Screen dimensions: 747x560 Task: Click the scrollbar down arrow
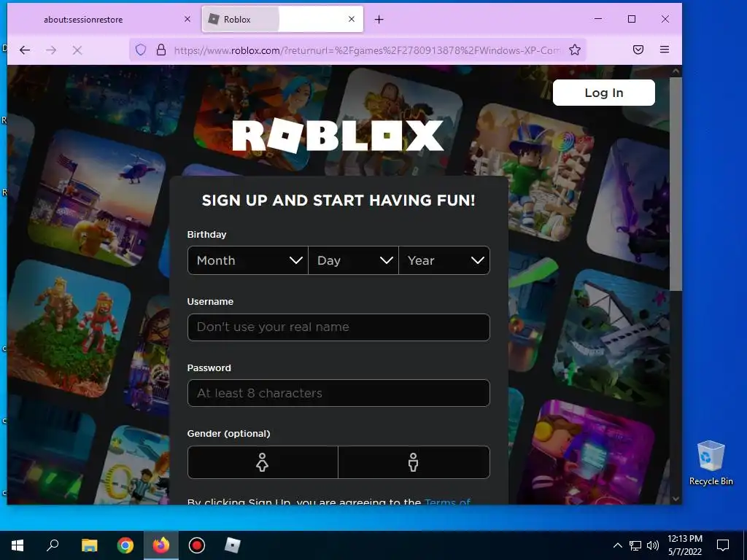(676, 499)
